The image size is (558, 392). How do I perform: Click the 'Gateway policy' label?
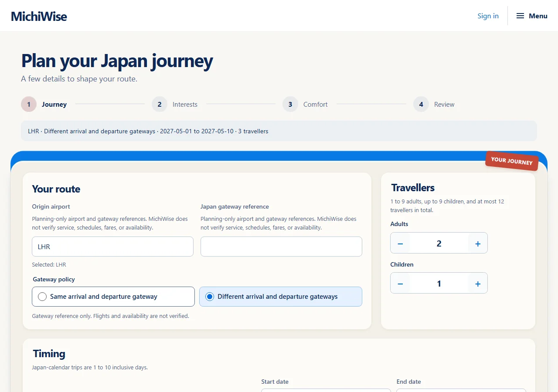point(54,279)
